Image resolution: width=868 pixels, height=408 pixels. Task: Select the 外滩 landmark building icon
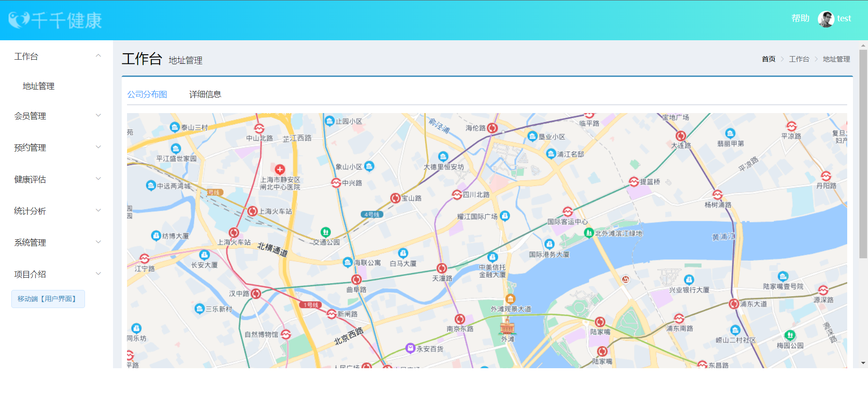[x=507, y=325]
